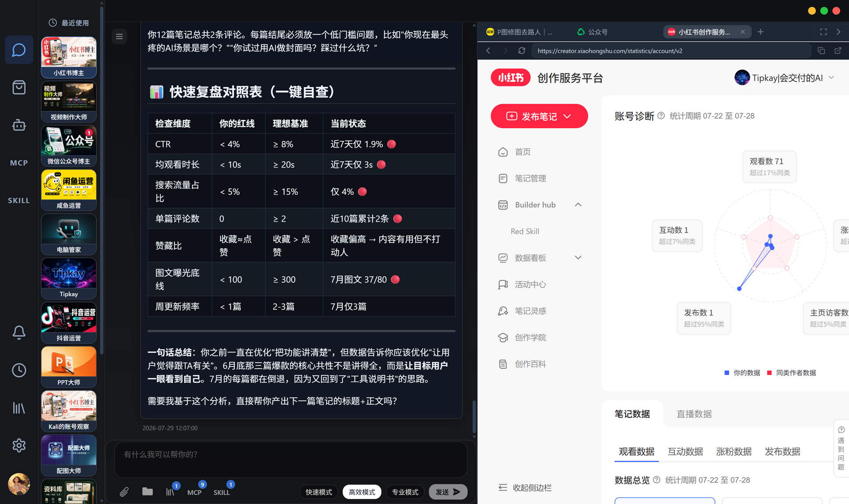Open the clock history icon in sidebar
Screen dimensions: 849x504
click(x=19, y=370)
